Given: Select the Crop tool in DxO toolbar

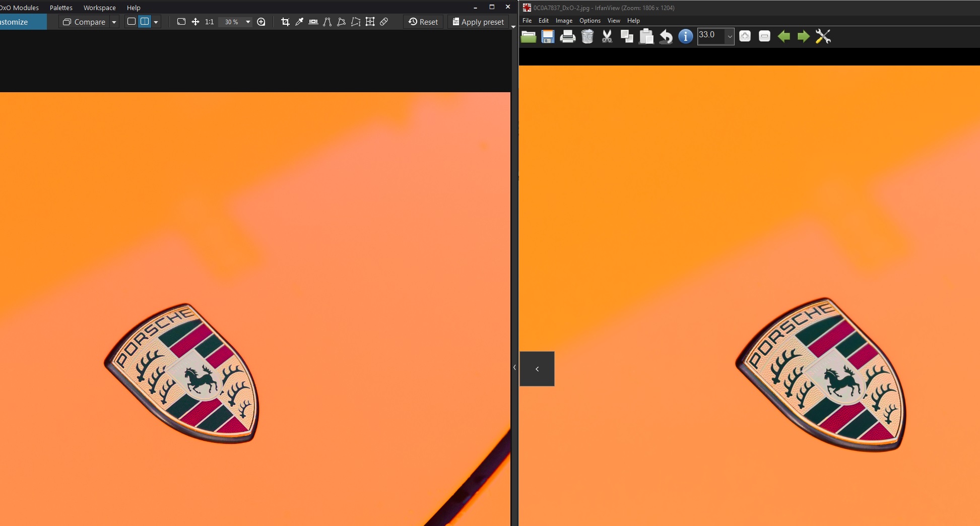Looking at the screenshot, I should pyautogui.click(x=285, y=22).
